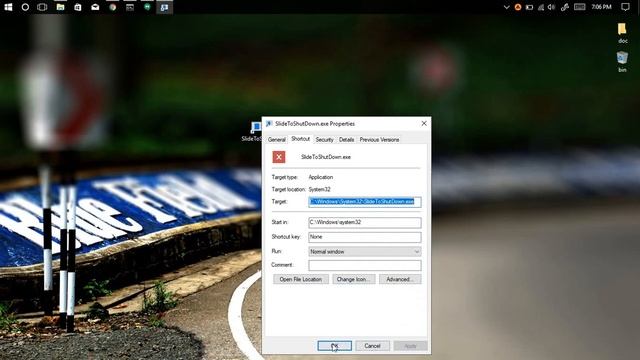Select the Recycle bin desktop icon
The height and width of the screenshot is (360, 640).
tap(622, 62)
